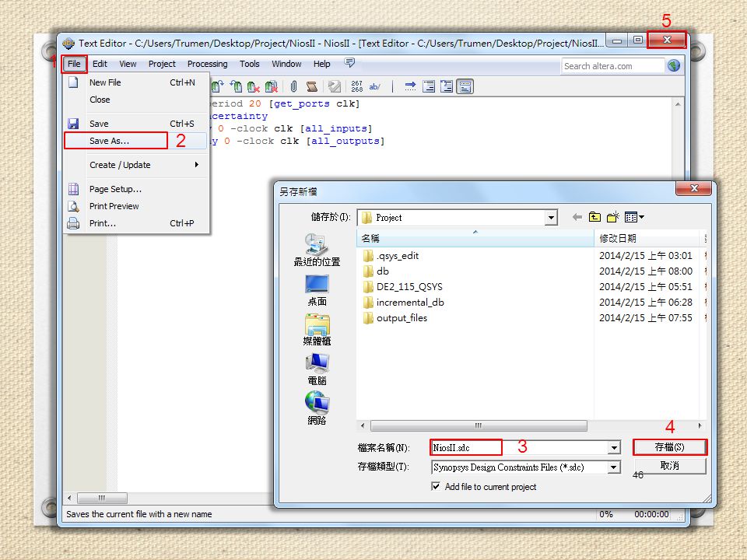747x560 pixels.
Task: Open the 存檔類型 file type dropdown
Action: [614, 467]
